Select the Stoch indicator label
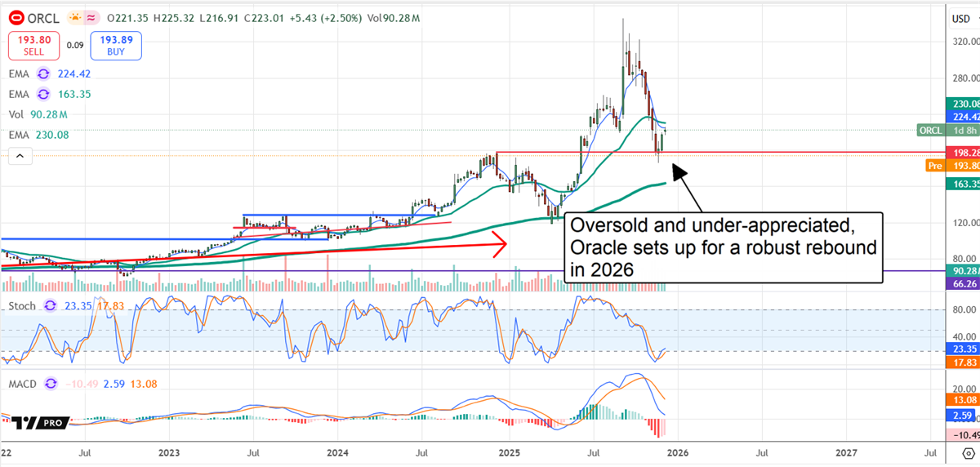 [22, 306]
